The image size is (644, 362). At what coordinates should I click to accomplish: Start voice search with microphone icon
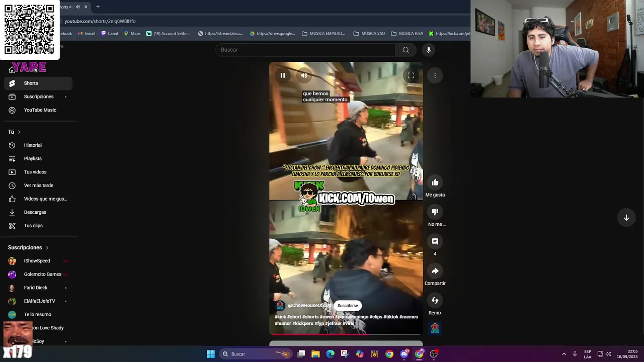[429, 50]
